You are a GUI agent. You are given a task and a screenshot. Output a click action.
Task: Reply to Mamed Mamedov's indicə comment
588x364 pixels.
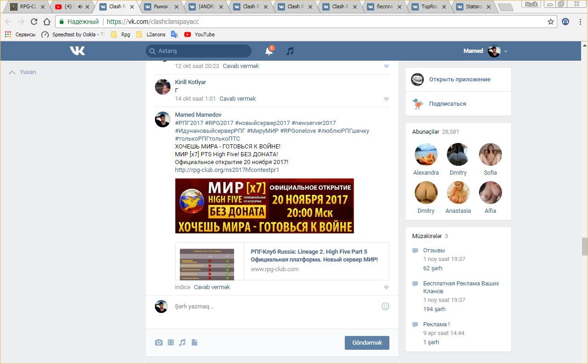point(212,287)
